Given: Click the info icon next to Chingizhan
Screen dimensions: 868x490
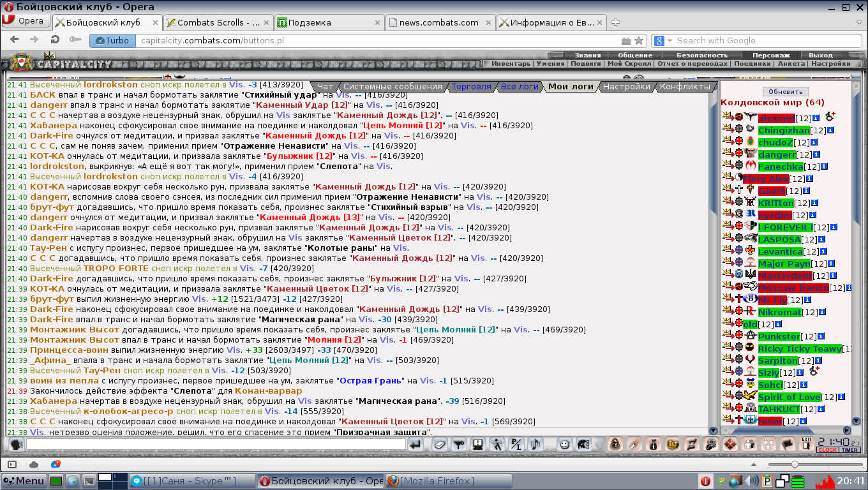Looking at the screenshot, I should click(831, 130).
